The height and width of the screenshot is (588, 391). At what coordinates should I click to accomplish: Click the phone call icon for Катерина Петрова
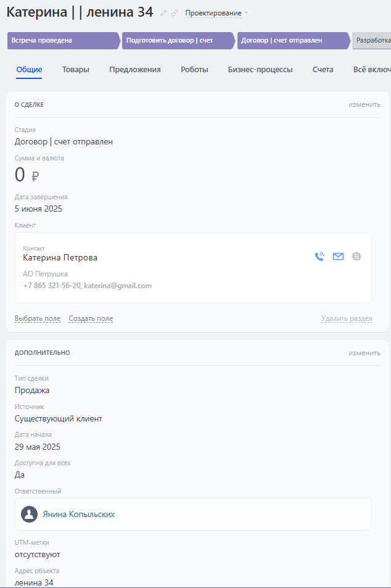coord(319,257)
